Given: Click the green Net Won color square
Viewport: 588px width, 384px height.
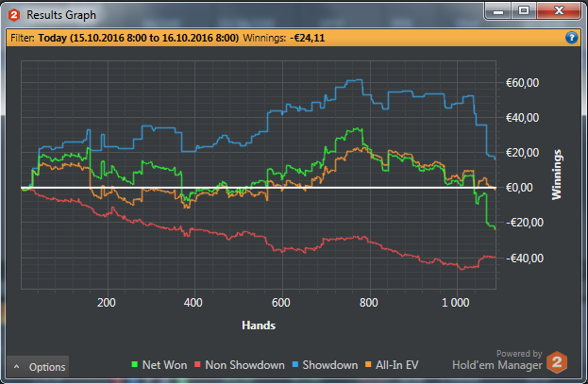Looking at the screenshot, I should [x=135, y=364].
